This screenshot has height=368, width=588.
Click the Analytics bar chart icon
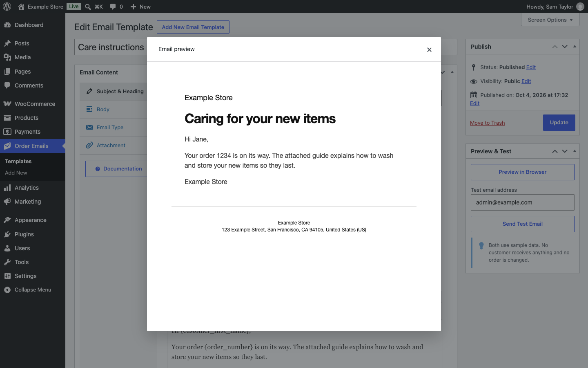click(7, 188)
